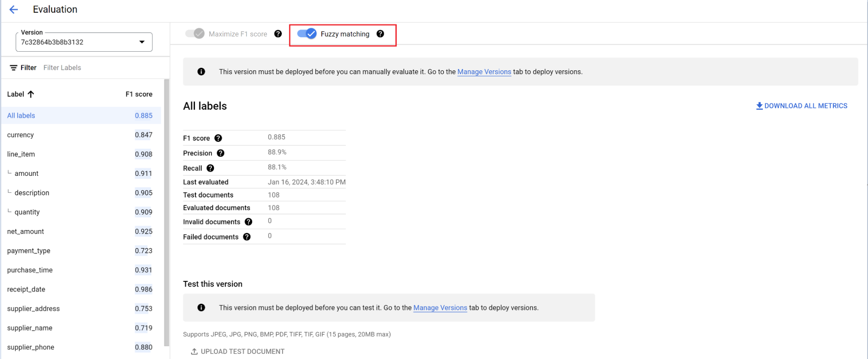Click the Recall help icon
868x359 pixels.
210,168
